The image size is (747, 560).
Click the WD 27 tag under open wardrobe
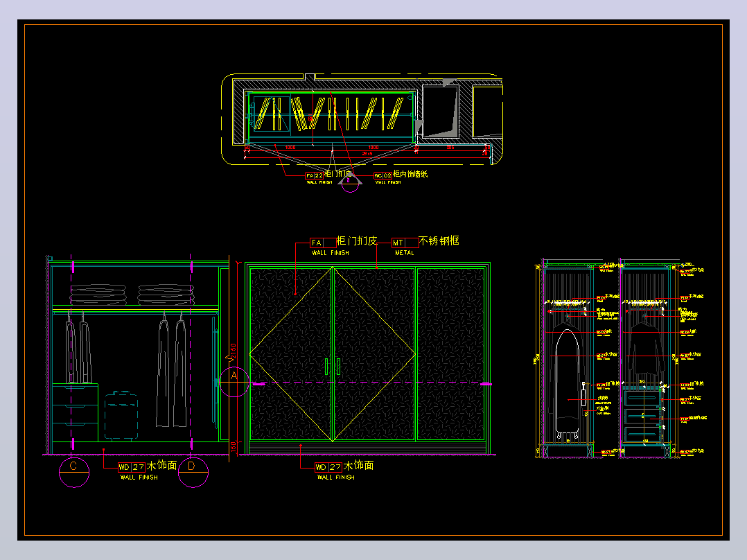point(131,467)
